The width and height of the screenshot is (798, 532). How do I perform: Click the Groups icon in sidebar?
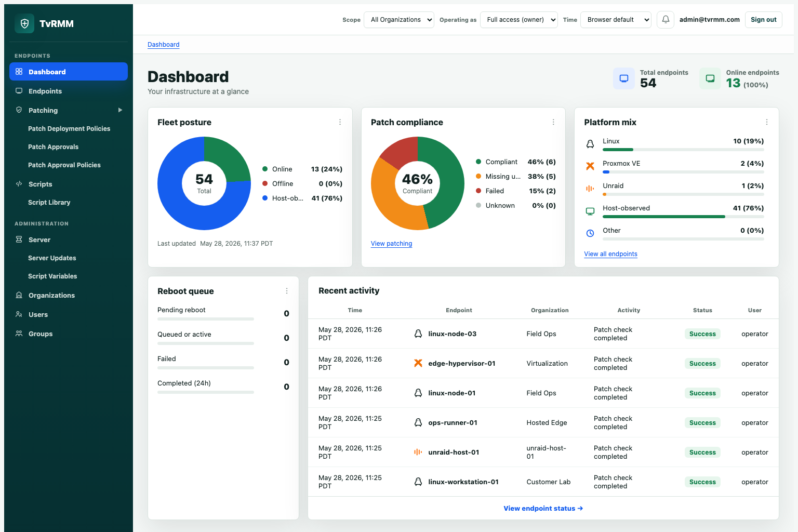(x=19, y=334)
